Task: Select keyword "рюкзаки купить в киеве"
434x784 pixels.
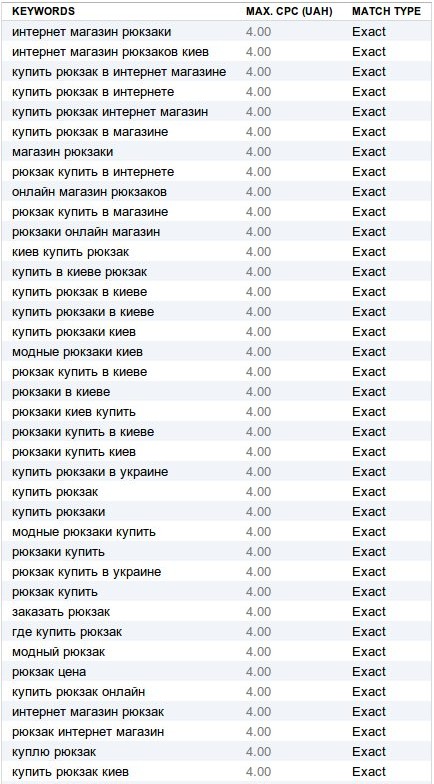Action: pos(83,432)
